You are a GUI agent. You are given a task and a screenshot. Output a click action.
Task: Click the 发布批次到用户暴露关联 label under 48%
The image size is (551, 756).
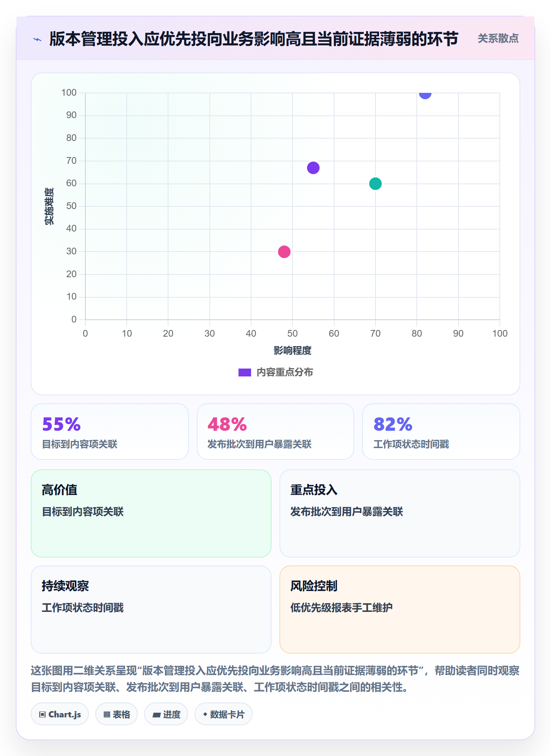(259, 444)
